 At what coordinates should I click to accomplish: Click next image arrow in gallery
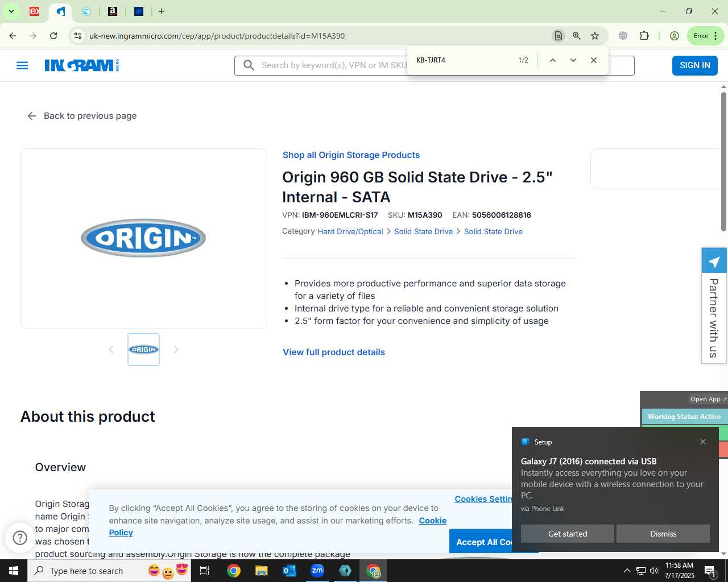[x=176, y=350]
